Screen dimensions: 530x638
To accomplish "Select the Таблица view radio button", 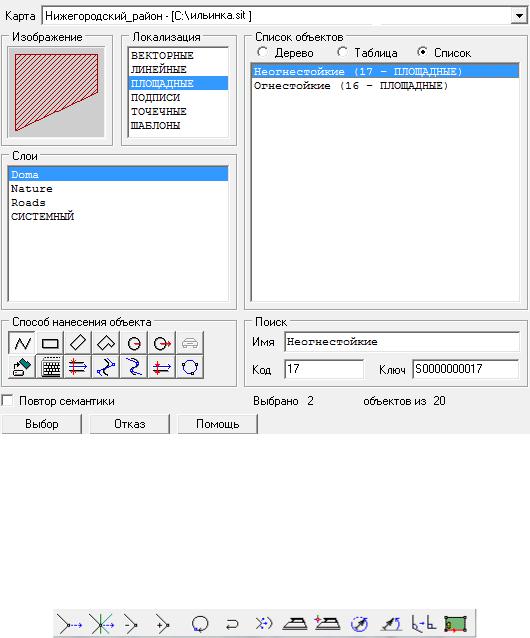I will tap(342, 52).
